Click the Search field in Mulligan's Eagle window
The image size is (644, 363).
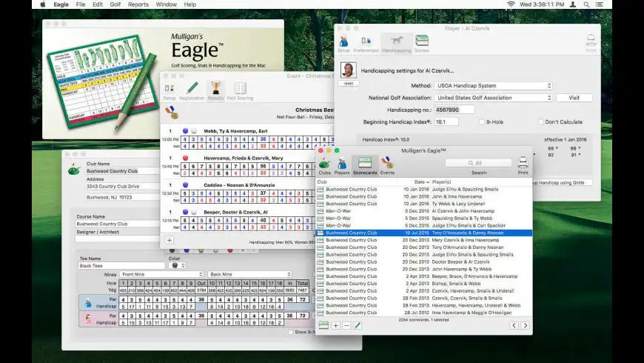[478, 163]
